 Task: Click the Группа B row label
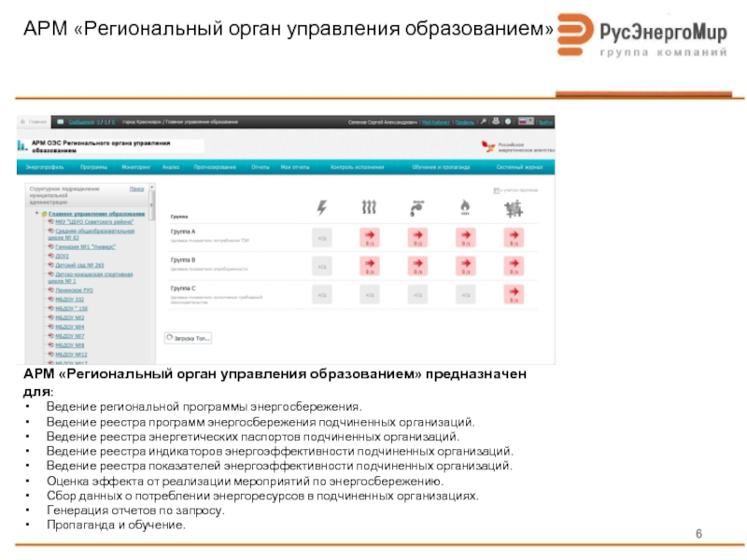click(x=183, y=260)
